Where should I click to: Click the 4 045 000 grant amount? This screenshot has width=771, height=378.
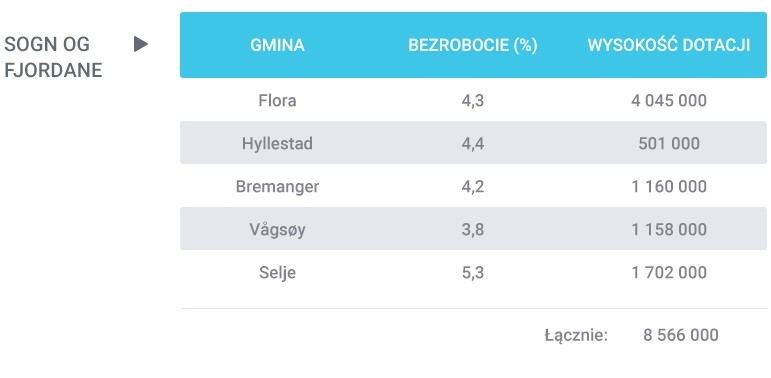[669, 101]
